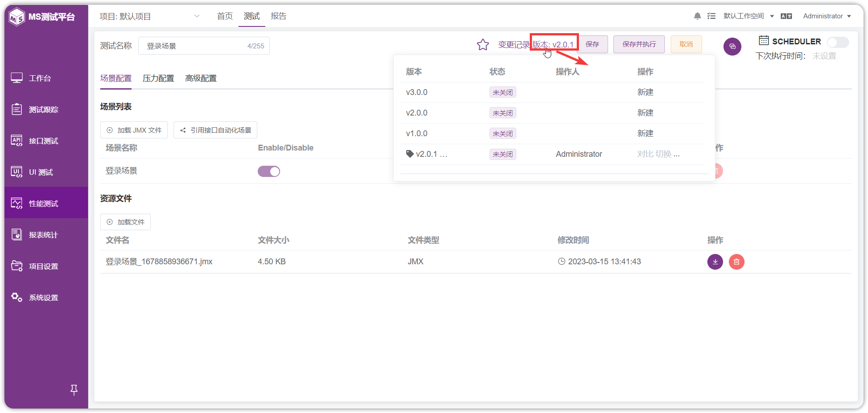The image size is (868, 413).
Task: Open the 压力配置 tab
Action: pos(158,78)
